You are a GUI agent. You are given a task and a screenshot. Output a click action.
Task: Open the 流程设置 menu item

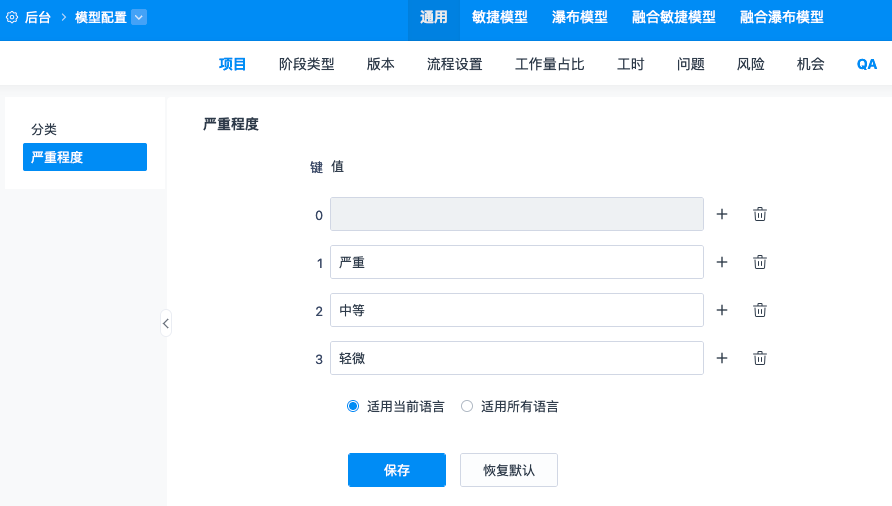pyautogui.click(x=454, y=64)
